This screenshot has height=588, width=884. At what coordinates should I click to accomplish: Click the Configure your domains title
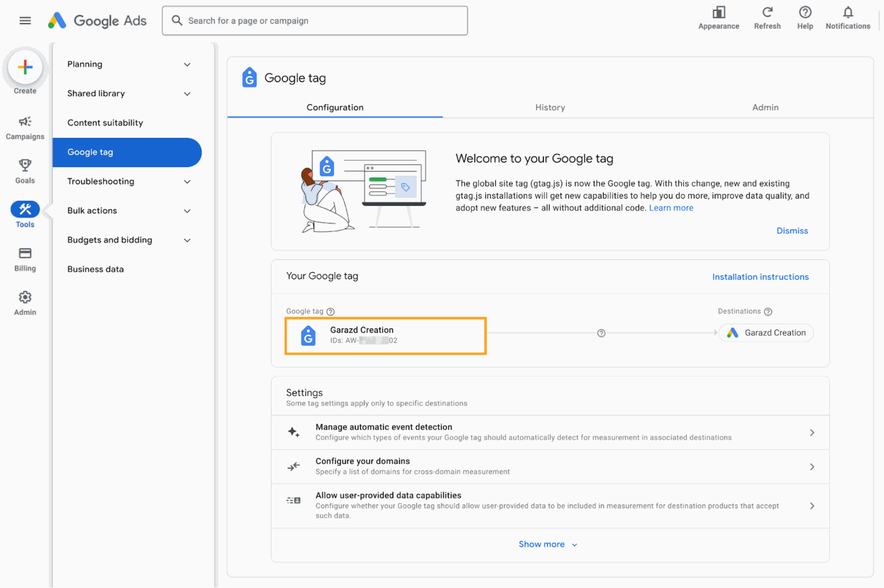pyautogui.click(x=362, y=461)
